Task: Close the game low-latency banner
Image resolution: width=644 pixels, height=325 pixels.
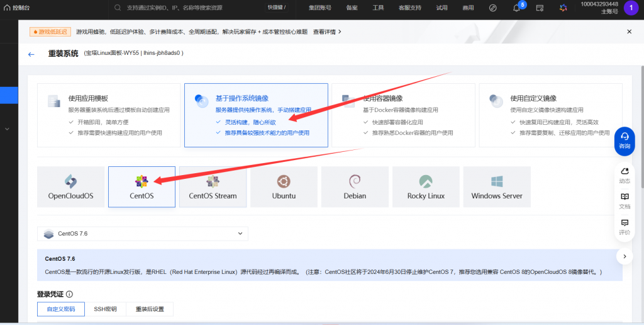Action: 629,31
